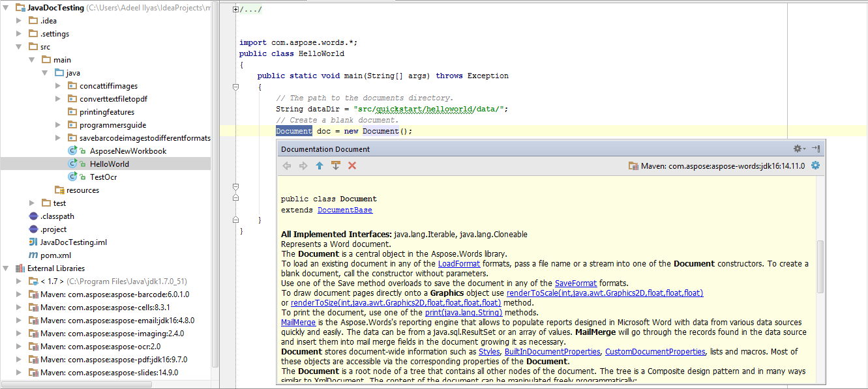Click the auto-update from source icon
Screen dimensions: 868x389
(x=336, y=166)
